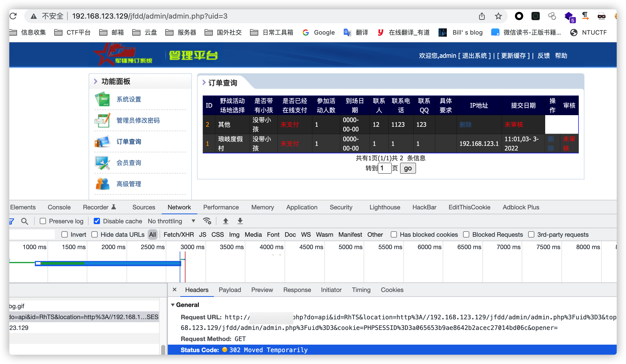Open the incognito-mask extension icon
This screenshot has height=364, width=626.
click(601, 16)
